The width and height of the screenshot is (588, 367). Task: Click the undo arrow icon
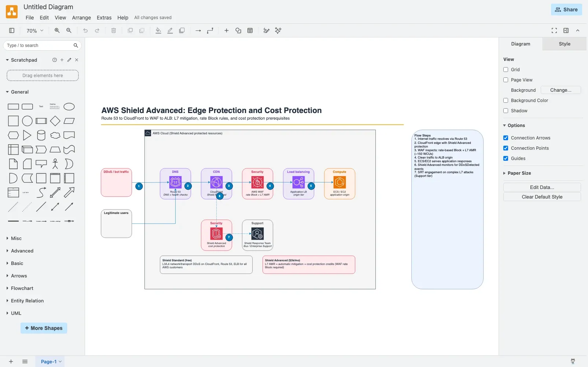(85, 31)
